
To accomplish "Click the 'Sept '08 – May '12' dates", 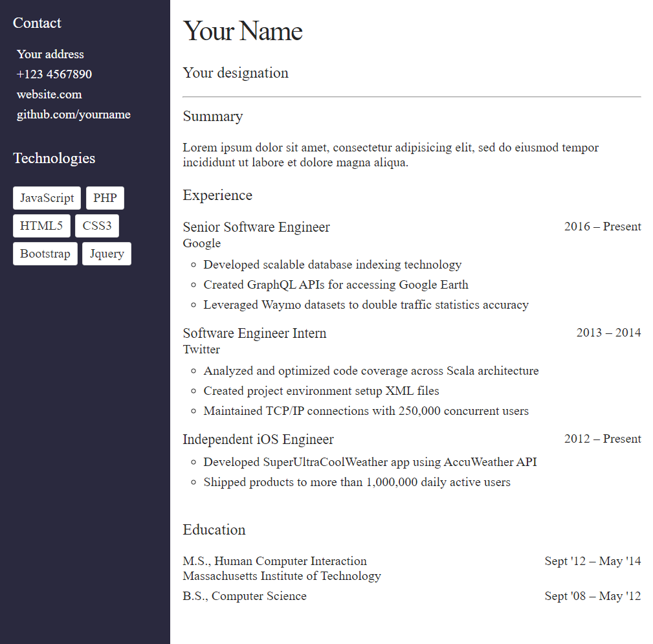I will 593,596.
